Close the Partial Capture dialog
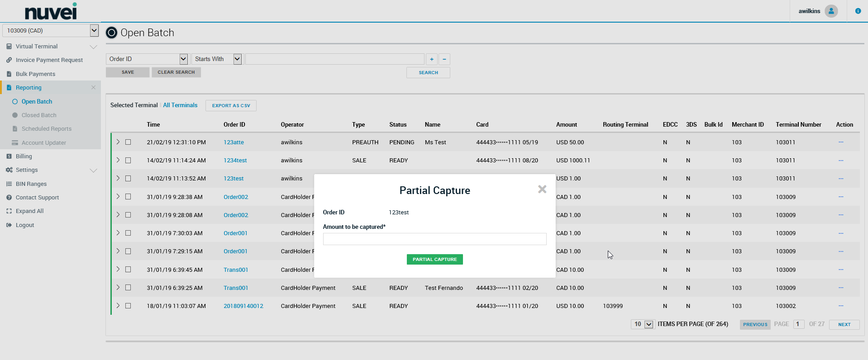 pos(542,189)
